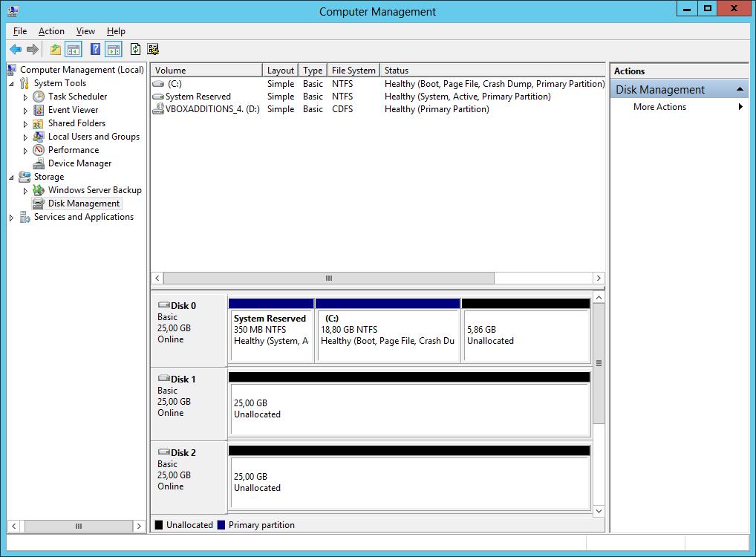This screenshot has height=557, width=756.
Task: Expand the Windows Server Backup node
Action: [x=25, y=191]
